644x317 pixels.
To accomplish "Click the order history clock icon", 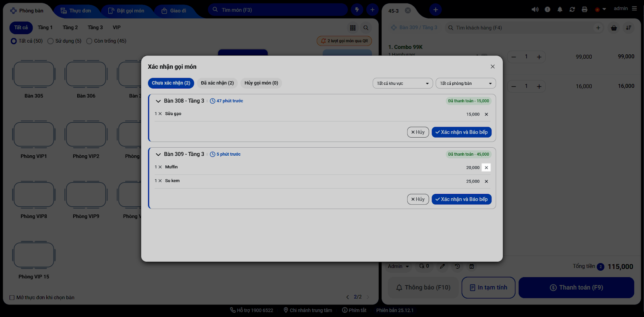I will click(x=457, y=266).
